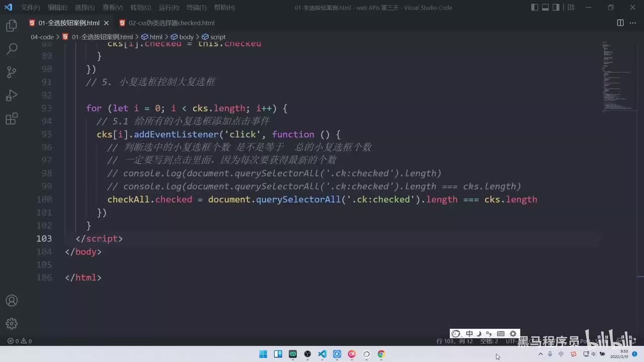Open Google Chrome from taskbar
Viewport: 644px width, 362px height.
pyautogui.click(x=381, y=354)
